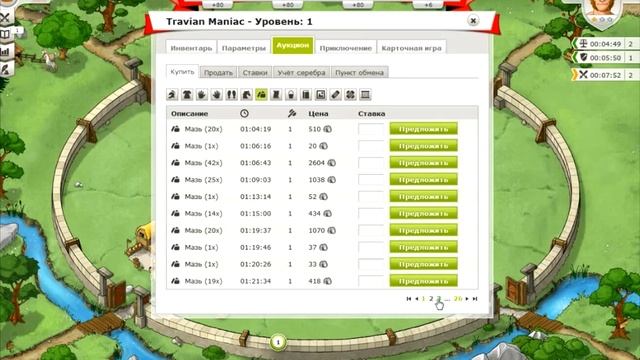
Task: Go to auction page 26
Action: pyautogui.click(x=458, y=299)
